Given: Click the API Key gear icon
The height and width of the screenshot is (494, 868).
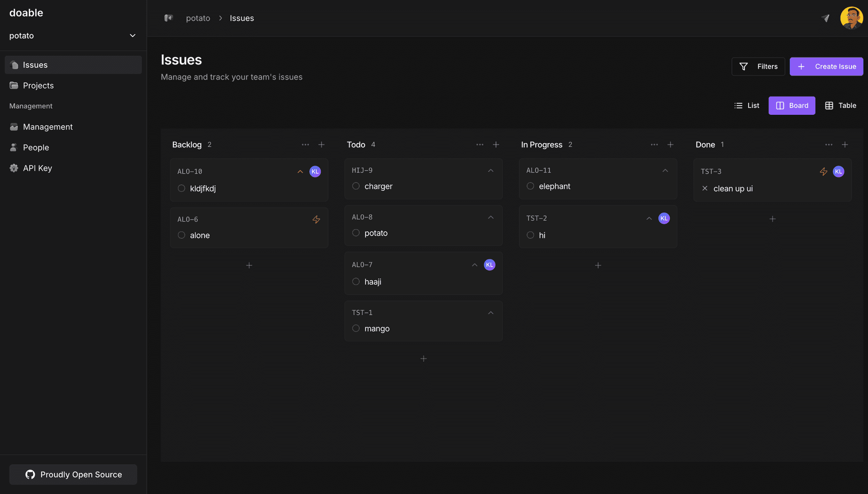Looking at the screenshot, I should pos(14,168).
